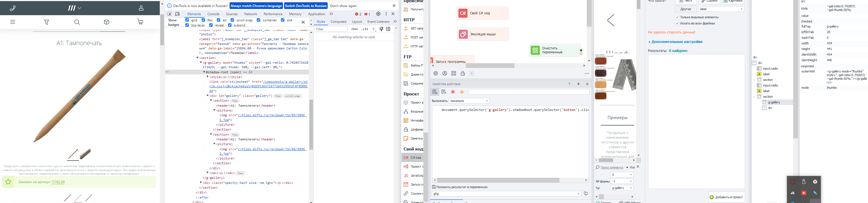868x203 pixels.
Task: Toggle the DevTools device toolbar icon
Action: (177, 14)
